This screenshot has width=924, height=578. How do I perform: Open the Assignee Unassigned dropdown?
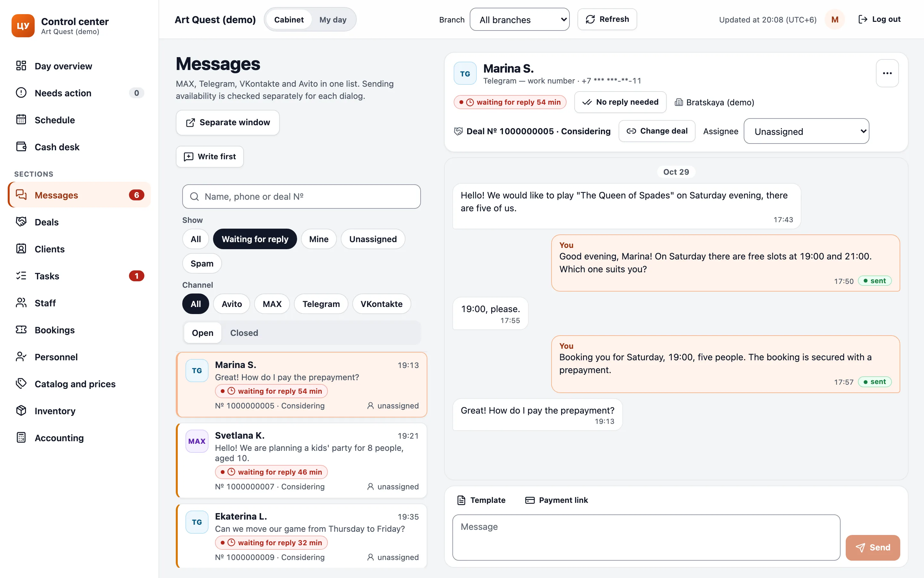coord(806,131)
